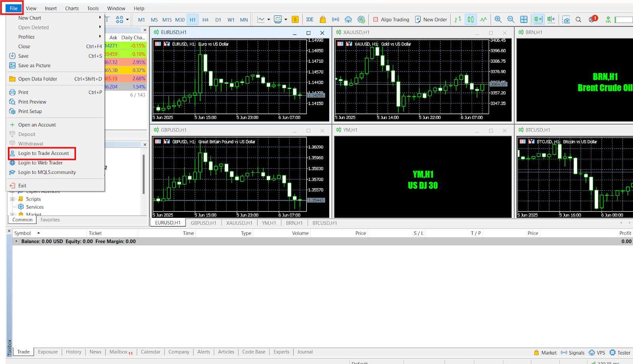Open the VPS cloud toolbar icon
The height and width of the screenshot is (364, 633).
349,19
